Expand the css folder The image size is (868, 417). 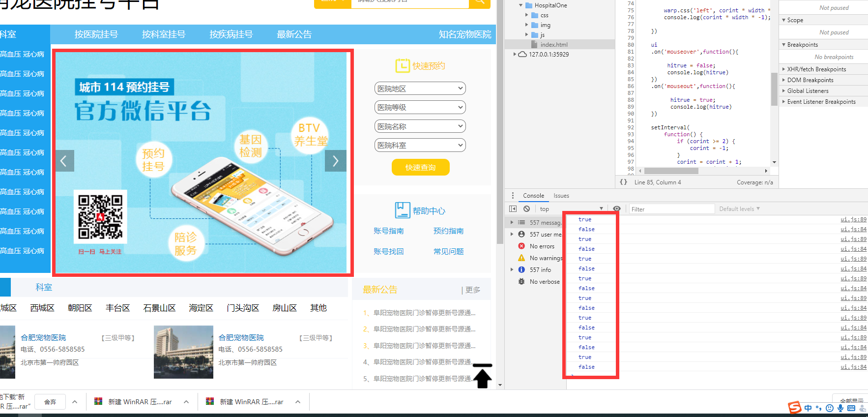tap(527, 15)
